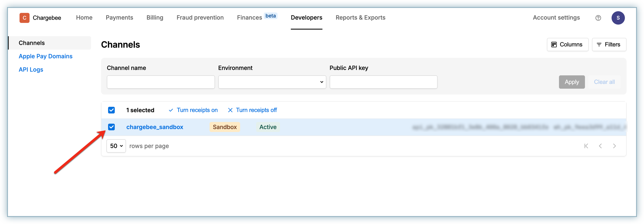Screen dimensions: 644x224
Task: Open the Columns chooser
Action: [x=567, y=45]
